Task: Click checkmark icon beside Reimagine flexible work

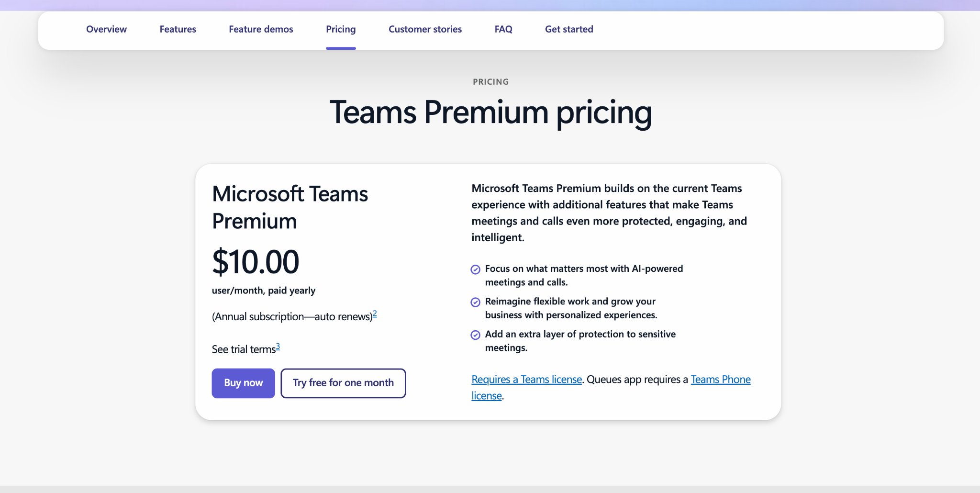Action: [475, 302]
